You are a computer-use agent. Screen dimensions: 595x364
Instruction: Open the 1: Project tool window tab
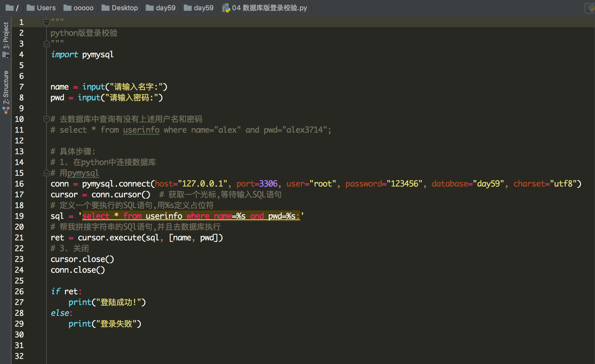pyautogui.click(x=6, y=35)
